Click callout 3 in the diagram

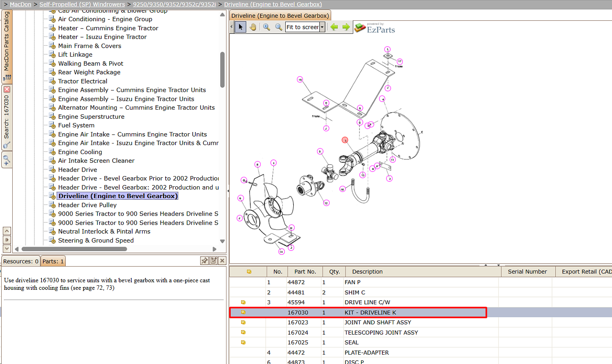(x=345, y=140)
